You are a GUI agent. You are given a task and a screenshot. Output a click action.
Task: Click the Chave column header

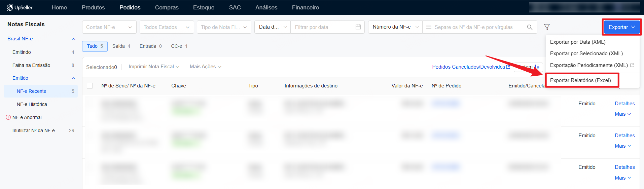tap(179, 86)
